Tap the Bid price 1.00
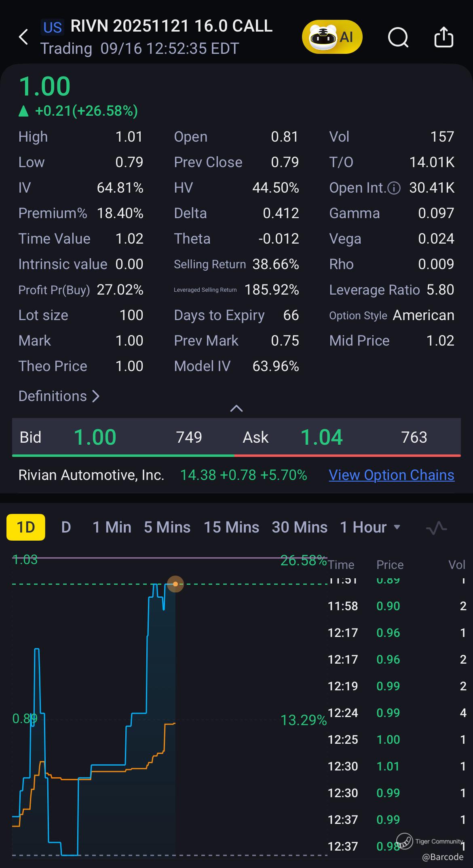473x868 pixels. 95,437
